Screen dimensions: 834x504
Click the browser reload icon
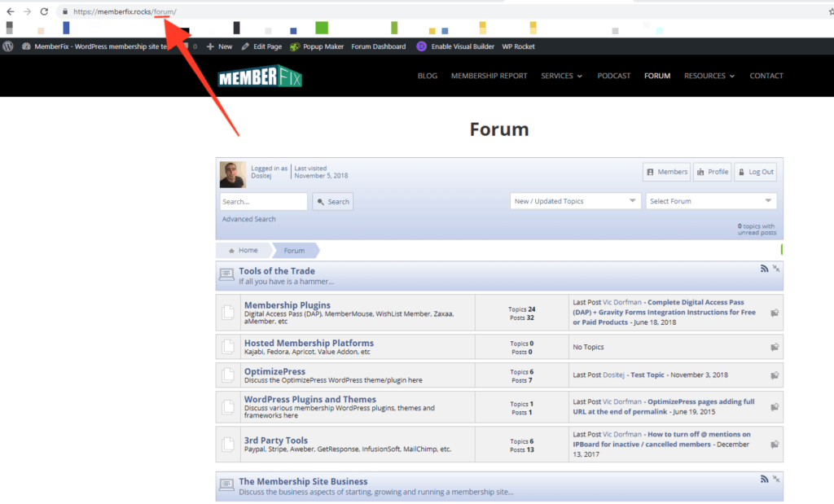(43, 11)
